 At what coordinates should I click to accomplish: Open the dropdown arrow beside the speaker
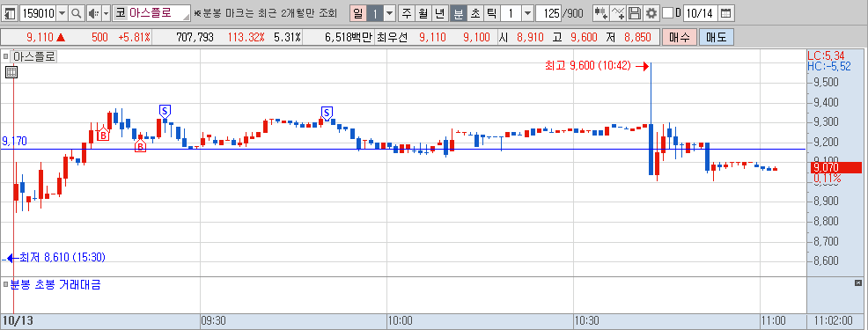107,12
